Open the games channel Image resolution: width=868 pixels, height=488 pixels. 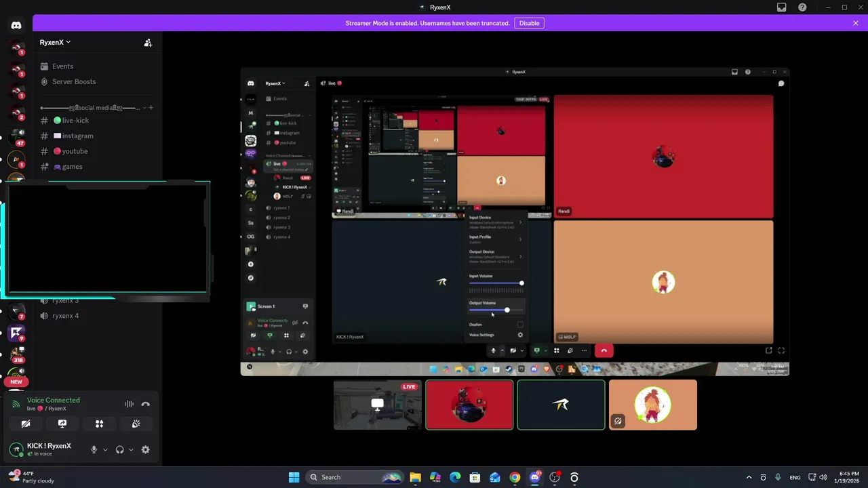coord(97,167)
